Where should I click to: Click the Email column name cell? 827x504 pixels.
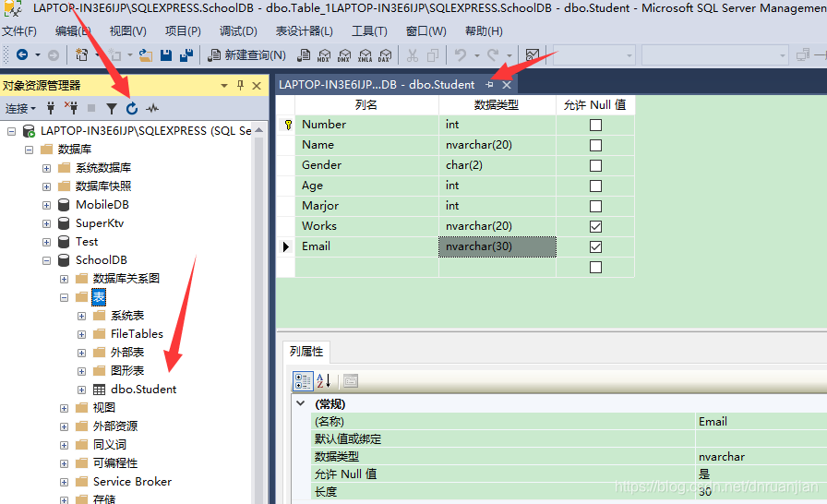point(366,246)
